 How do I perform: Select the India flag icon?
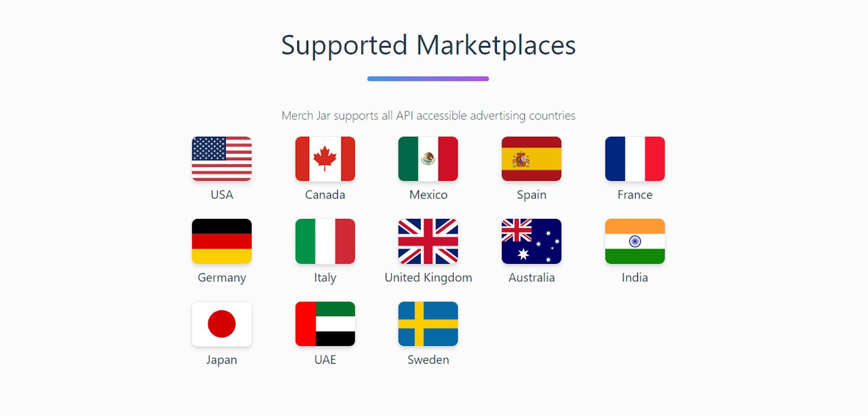635,241
